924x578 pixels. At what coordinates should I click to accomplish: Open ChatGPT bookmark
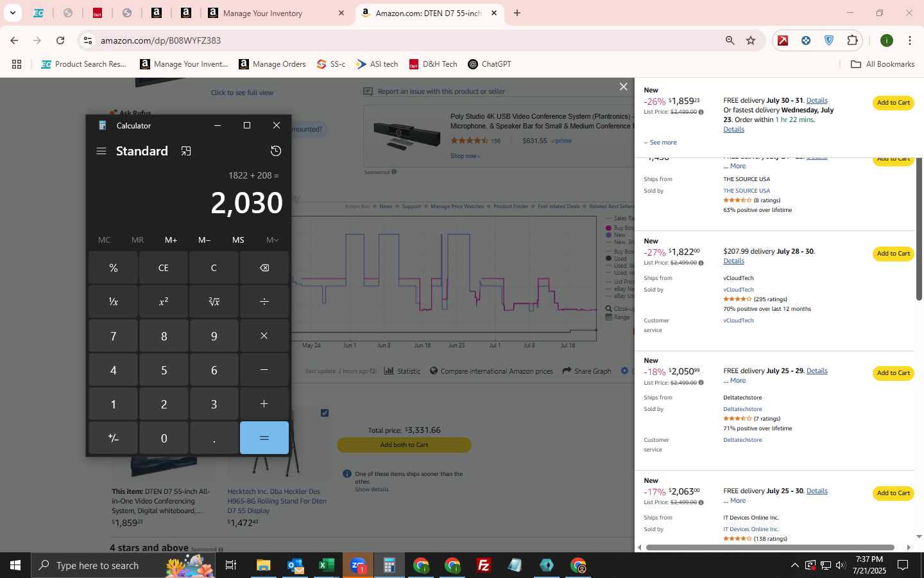(490, 64)
